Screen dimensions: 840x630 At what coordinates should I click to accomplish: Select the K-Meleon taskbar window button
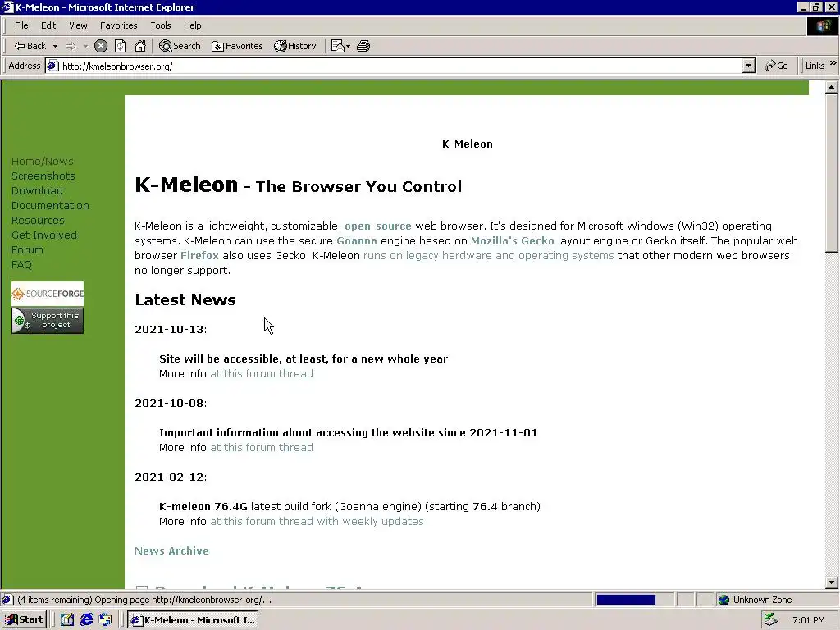click(x=194, y=620)
